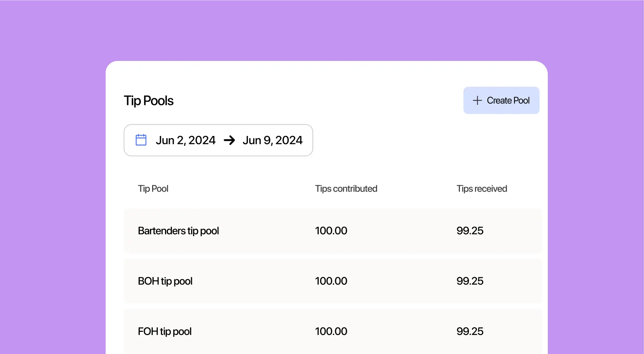Click 99.25 received for Bartenders tip pool
644x354 pixels.
(470, 231)
